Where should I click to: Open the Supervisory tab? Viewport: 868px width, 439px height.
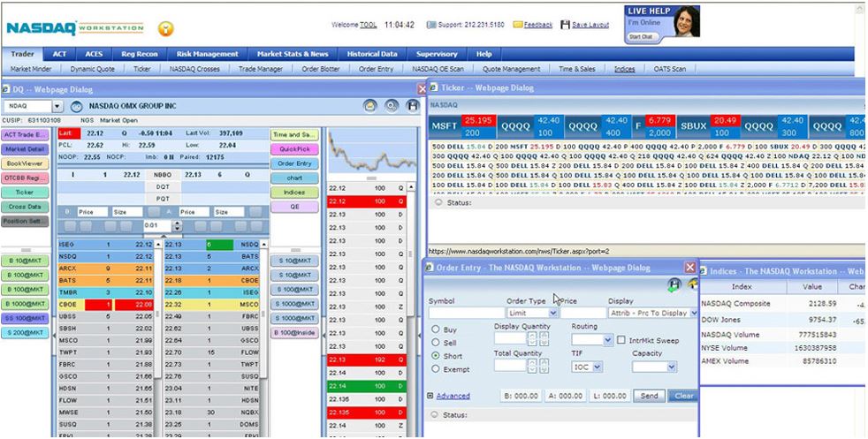coord(437,54)
